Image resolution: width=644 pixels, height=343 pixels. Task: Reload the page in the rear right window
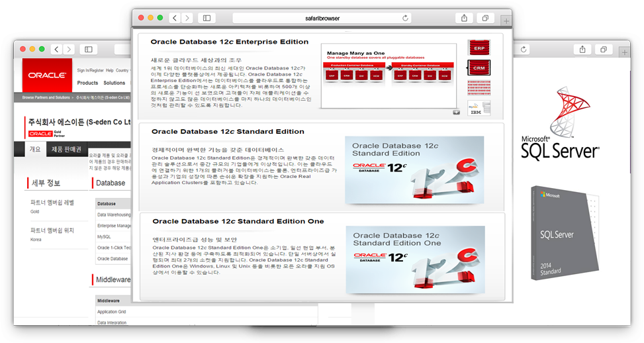click(524, 49)
